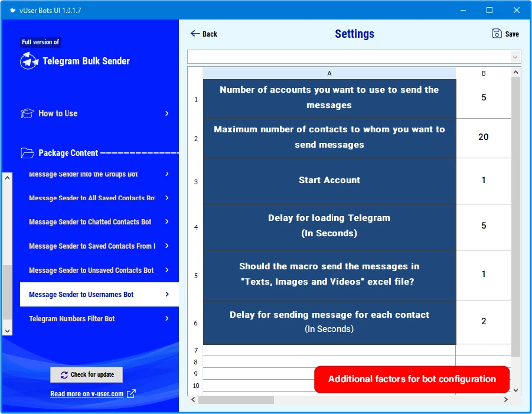
Task: Click row 3 header
Action: click(x=196, y=181)
